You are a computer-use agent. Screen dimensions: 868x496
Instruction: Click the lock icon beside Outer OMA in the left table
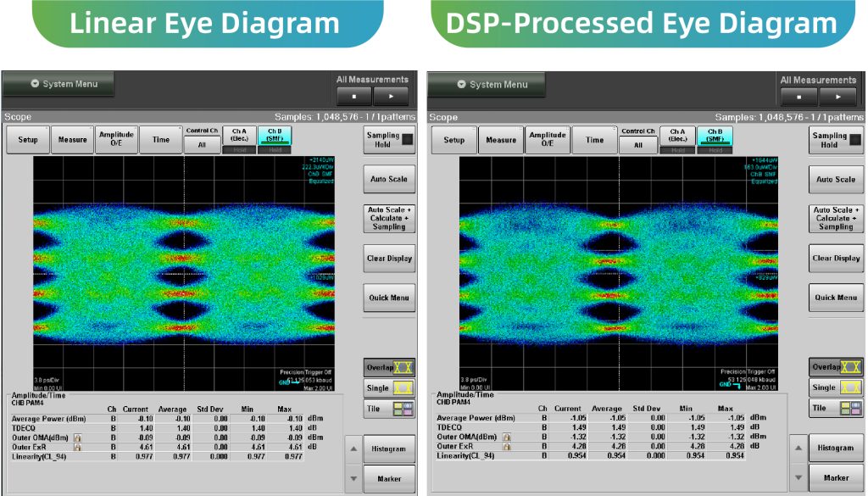(78, 437)
